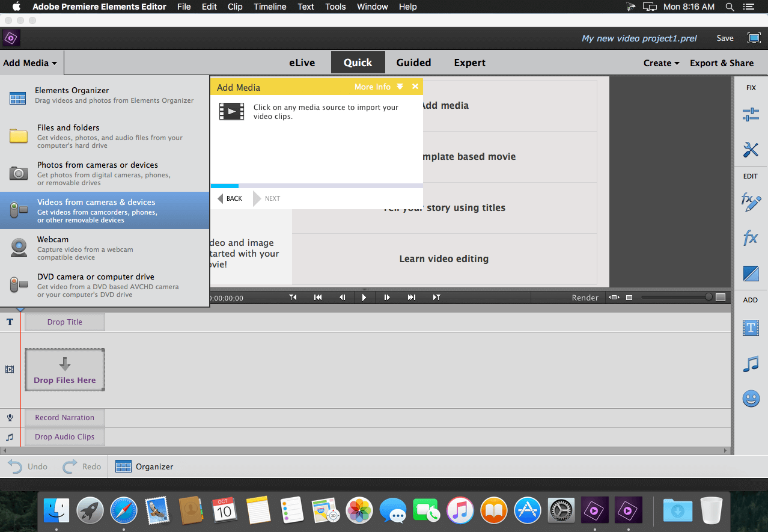Image resolution: width=768 pixels, height=532 pixels.
Task: Collapse the More Info arrow in hint
Action: pos(400,87)
